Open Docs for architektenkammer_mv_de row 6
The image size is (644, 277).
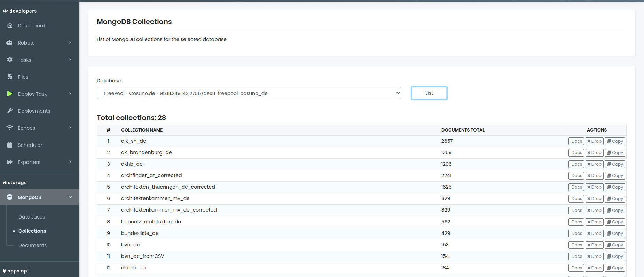click(576, 199)
